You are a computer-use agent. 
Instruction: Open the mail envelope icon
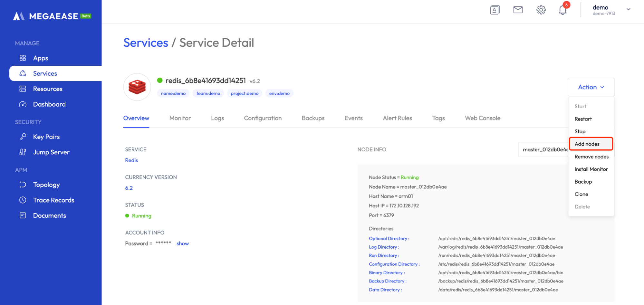(518, 10)
